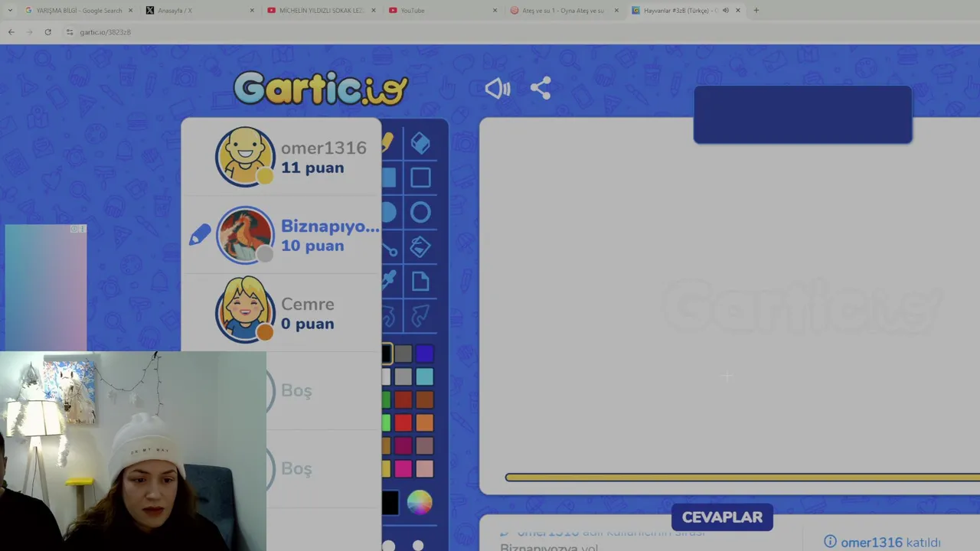
Task: Click the redo arrow icon
Action: 420,315
